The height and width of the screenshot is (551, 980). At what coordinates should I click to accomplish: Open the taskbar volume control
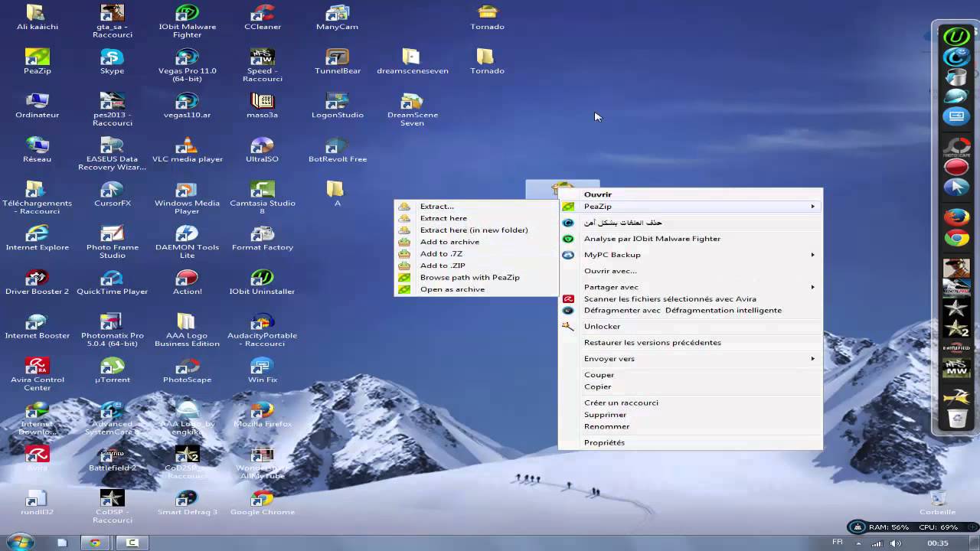895,543
